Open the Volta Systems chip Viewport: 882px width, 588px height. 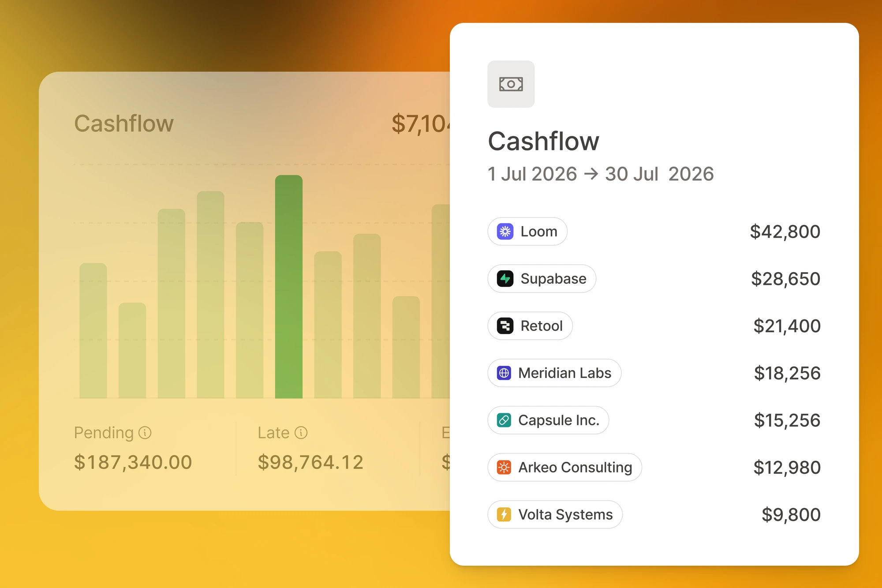tap(555, 514)
